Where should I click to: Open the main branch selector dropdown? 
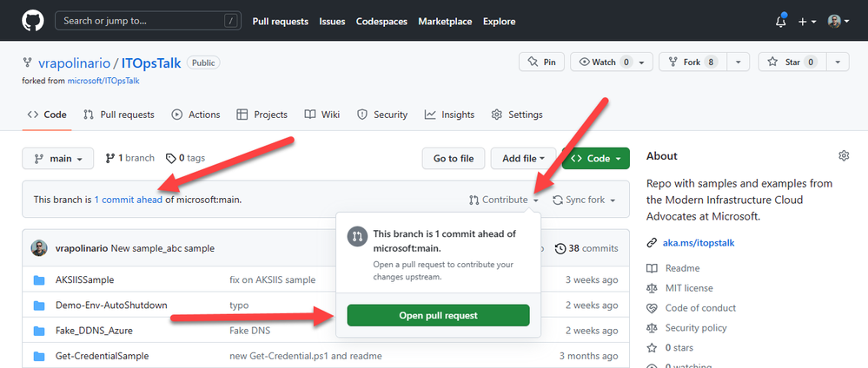click(58, 158)
